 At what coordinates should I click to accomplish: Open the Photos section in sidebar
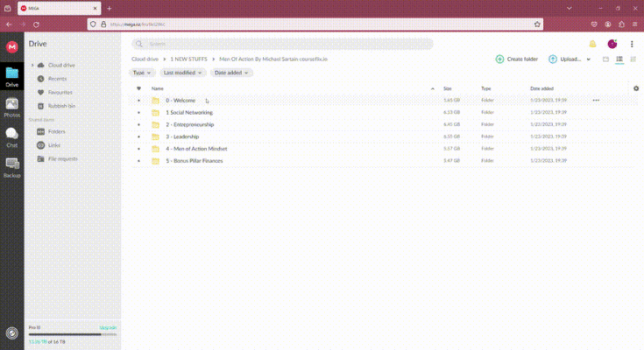[11, 107]
